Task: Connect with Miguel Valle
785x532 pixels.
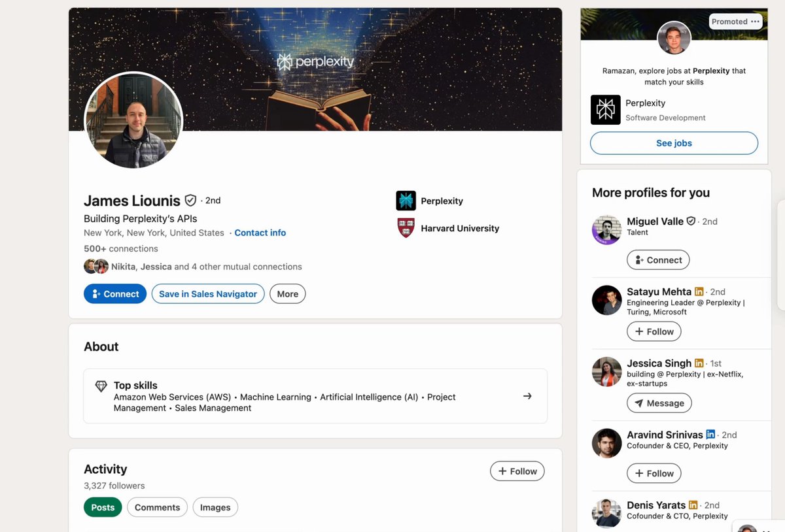Action: coord(658,260)
